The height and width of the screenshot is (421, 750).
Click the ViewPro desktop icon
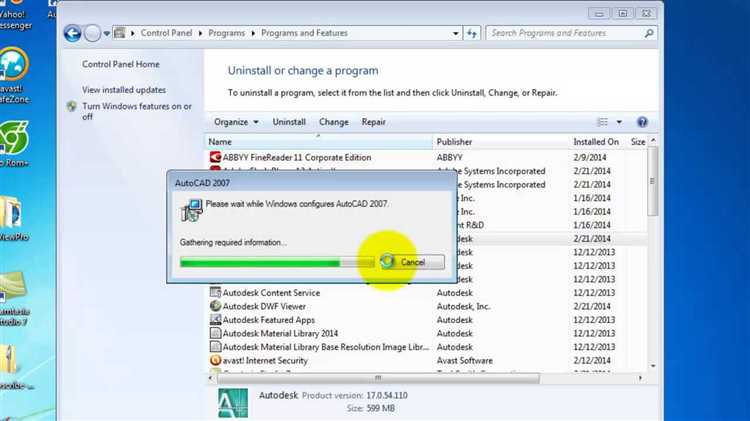[x=12, y=218]
